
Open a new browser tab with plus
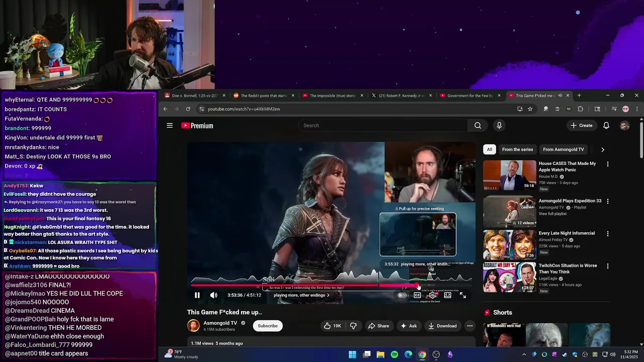(x=579, y=96)
